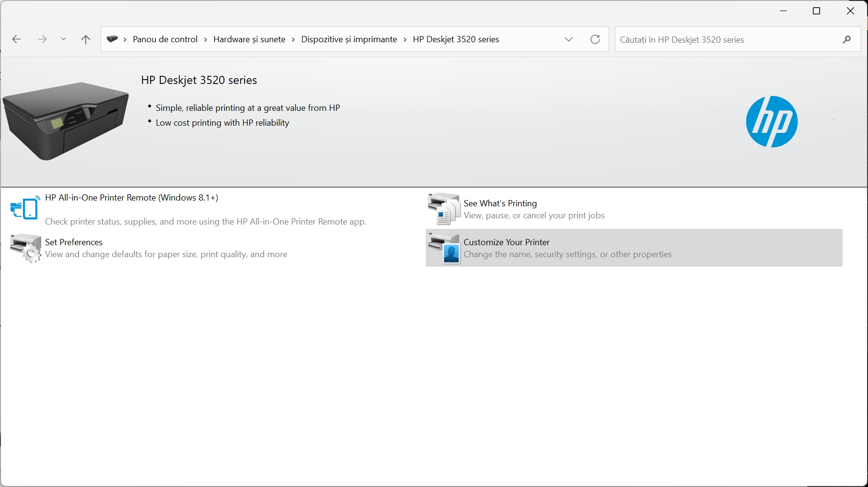Close the printer window
The width and height of the screenshot is (868, 487).
pos(850,11)
